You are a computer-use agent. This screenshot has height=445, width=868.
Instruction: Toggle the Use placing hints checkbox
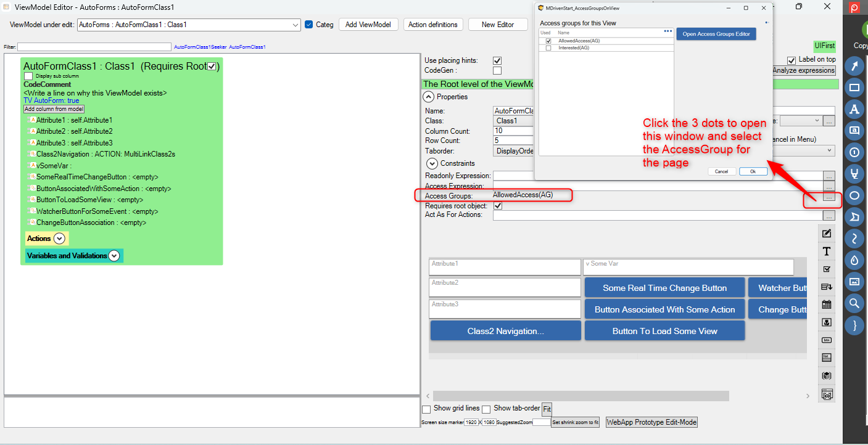pos(497,60)
